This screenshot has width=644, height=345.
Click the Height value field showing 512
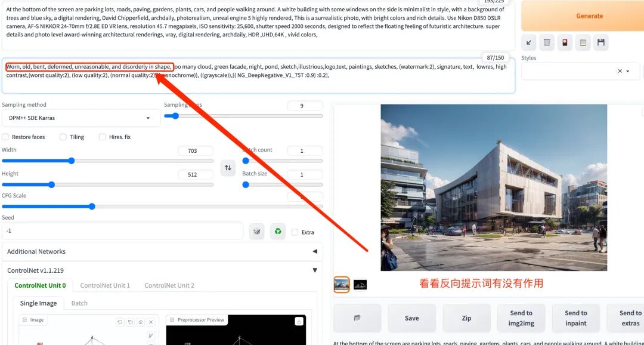pyautogui.click(x=196, y=175)
